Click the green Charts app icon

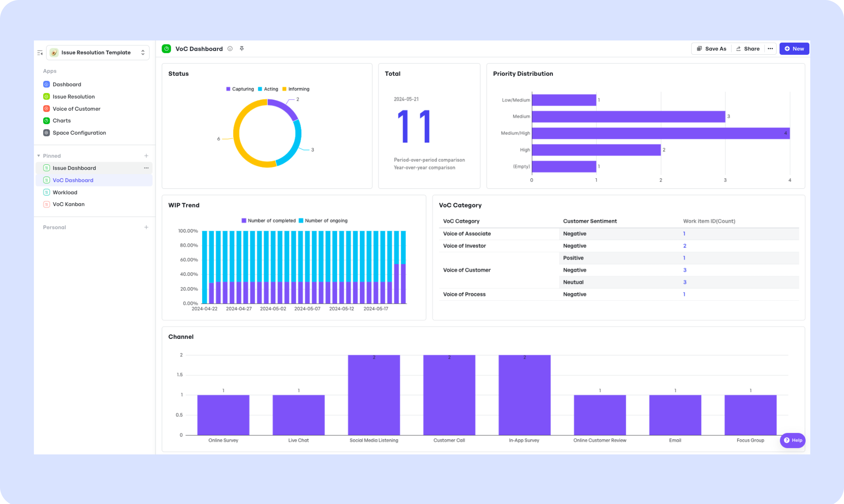47,121
